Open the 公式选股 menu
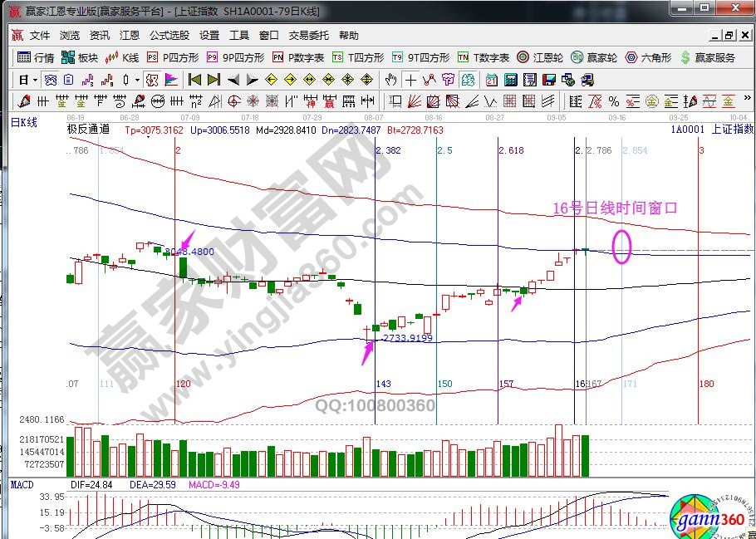This screenshot has width=756, height=539. [x=169, y=36]
